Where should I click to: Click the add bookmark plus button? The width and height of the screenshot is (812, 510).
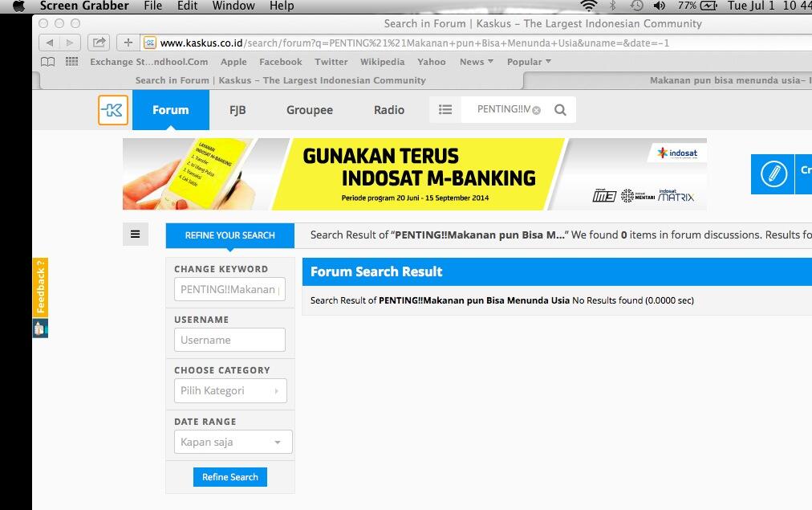128,43
